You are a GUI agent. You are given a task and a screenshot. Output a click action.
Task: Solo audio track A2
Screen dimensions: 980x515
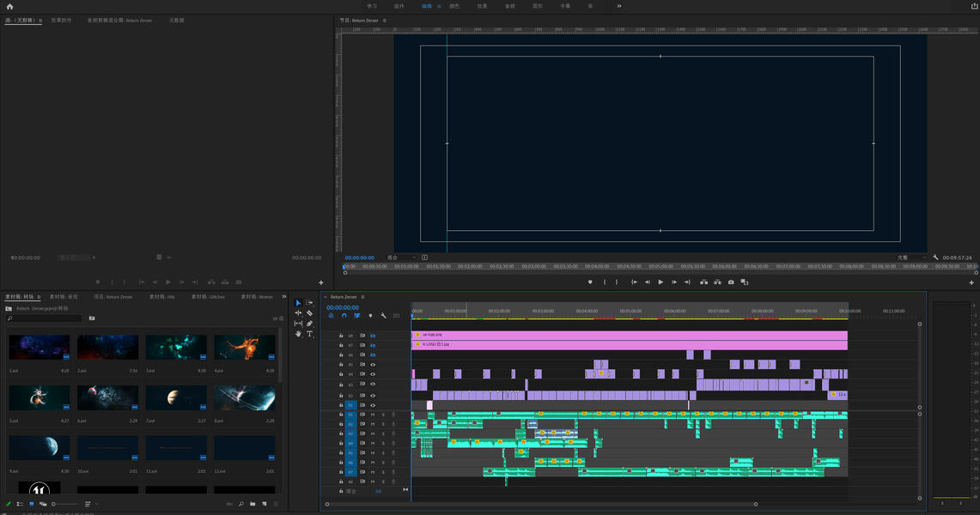click(383, 425)
